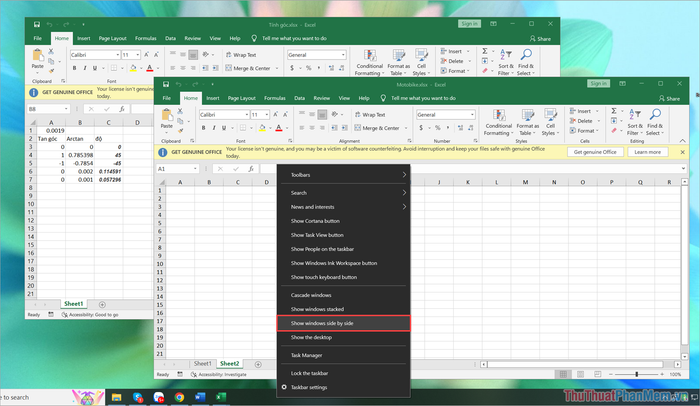Open Cell Styles gallery in Motobike.xlsx
Viewport: 700px width, 406px height.
click(x=550, y=122)
